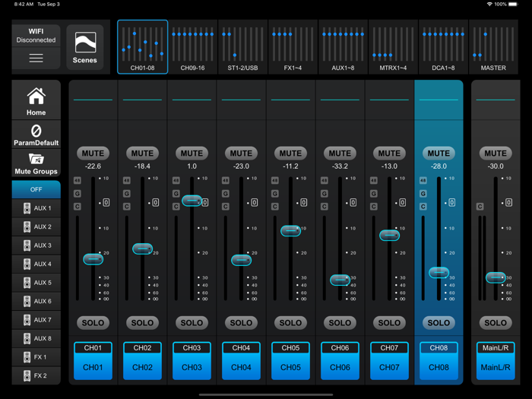Screen dimensions: 532x399
Task: Solo channel CH06
Action: [x=340, y=323]
